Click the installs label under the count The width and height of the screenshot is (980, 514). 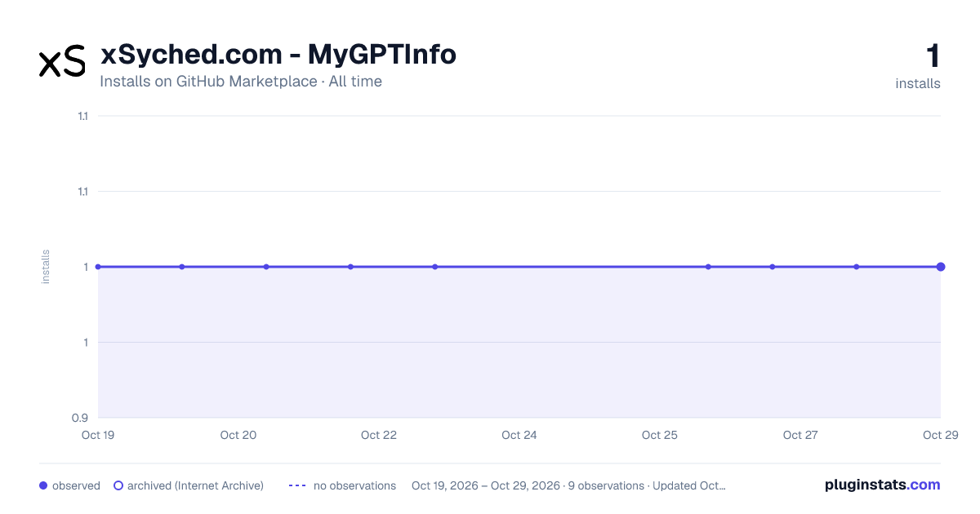click(x=918, y=83)
